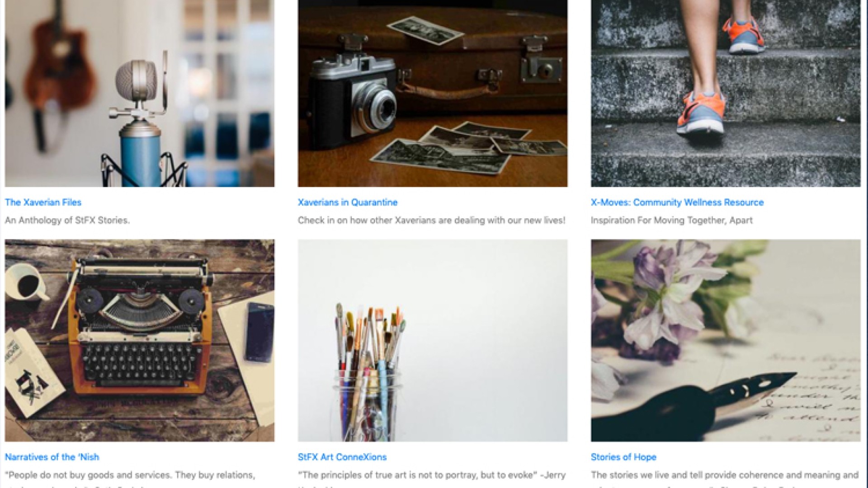
Task: Click the blue microphone thumbnail image
Action: pos(140,93)
